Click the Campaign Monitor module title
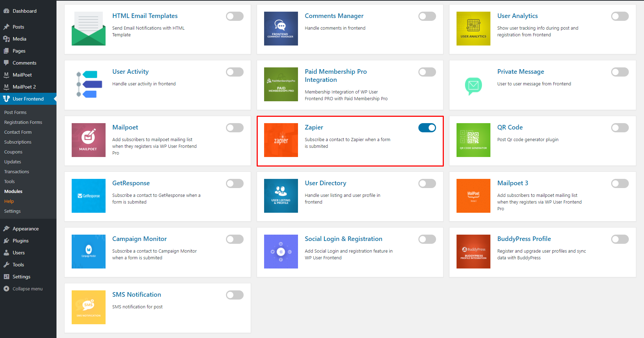Screen dimensions: 644x338 click(139, 239)
